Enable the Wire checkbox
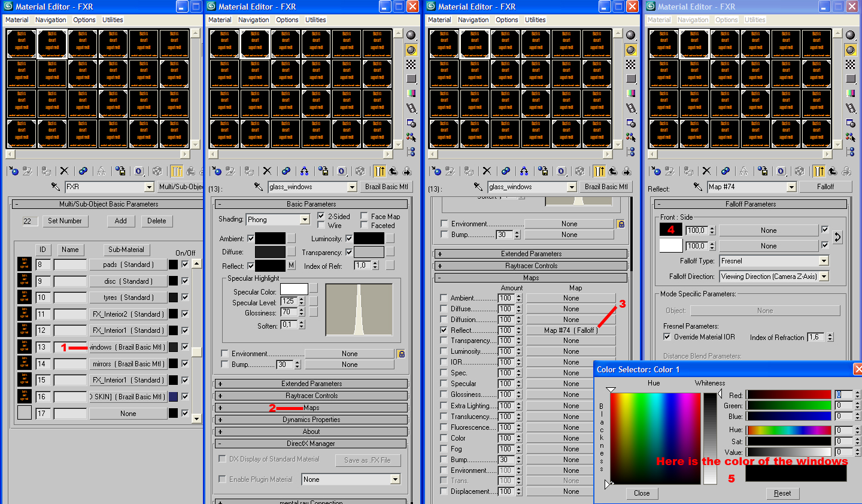This screenshot has width=862, height=504. click(321, 226)
